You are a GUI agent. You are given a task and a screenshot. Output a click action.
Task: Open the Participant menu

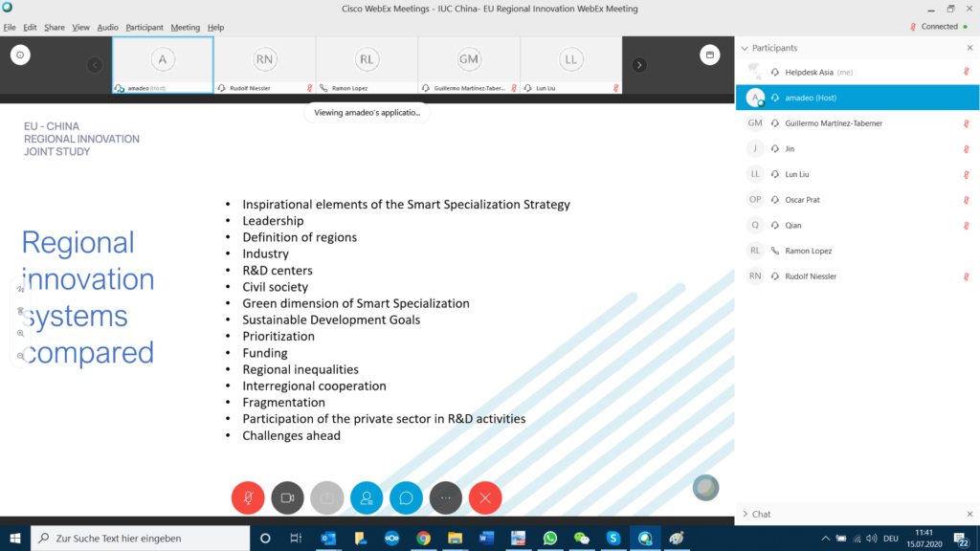[145, 28]
